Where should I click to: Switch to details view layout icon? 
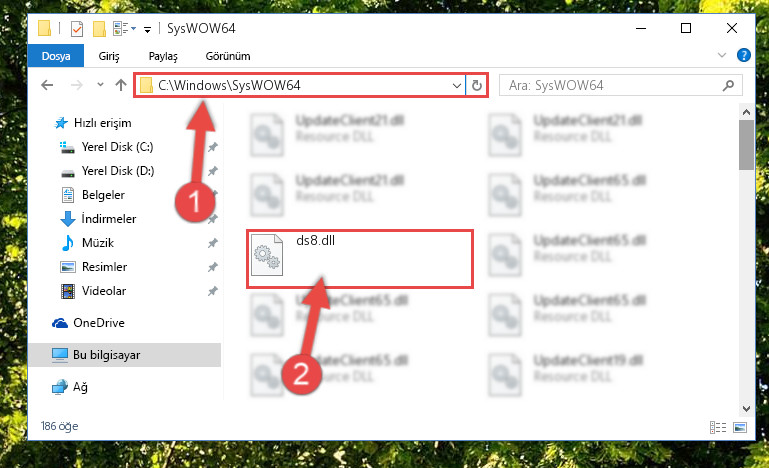point(718,427)
